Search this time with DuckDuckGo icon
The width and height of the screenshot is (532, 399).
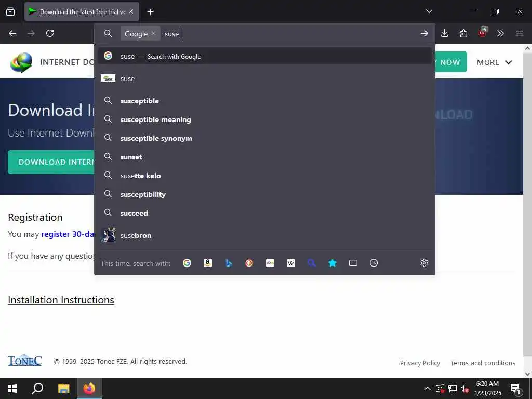pos(249,263)
